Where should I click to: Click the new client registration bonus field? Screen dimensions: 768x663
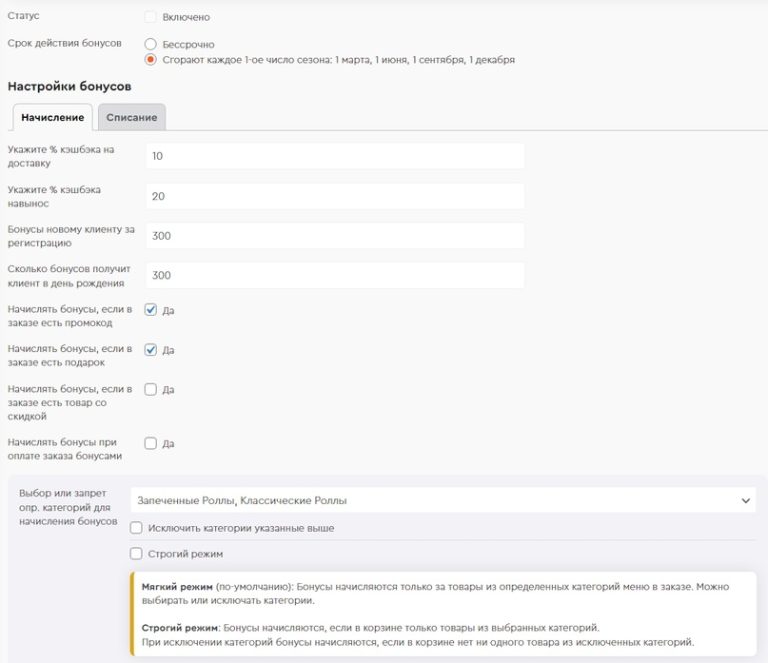coord(335,235)
